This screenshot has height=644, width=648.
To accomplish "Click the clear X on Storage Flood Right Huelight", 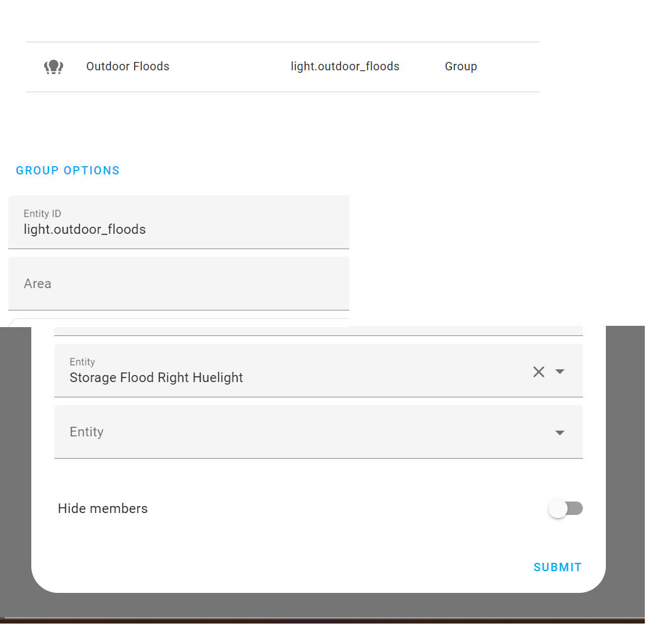I will [538, 371].
